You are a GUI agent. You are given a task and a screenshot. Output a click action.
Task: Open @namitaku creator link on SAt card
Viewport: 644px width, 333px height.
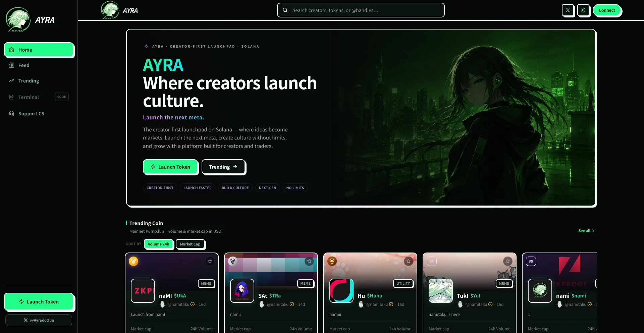click(278, 304)
